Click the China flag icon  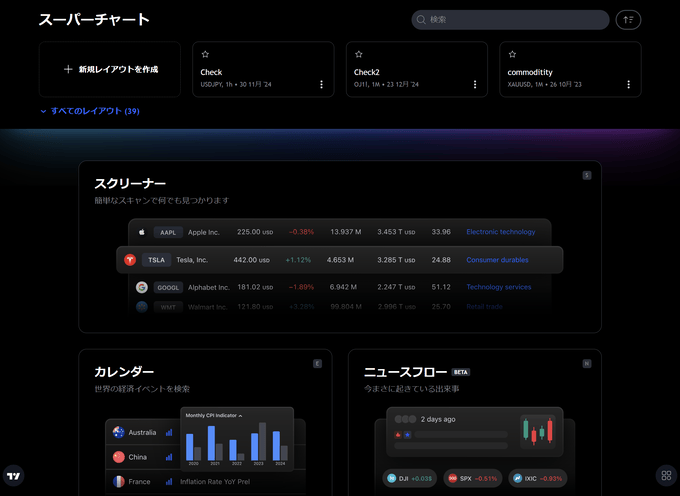[x=118, y=457]
